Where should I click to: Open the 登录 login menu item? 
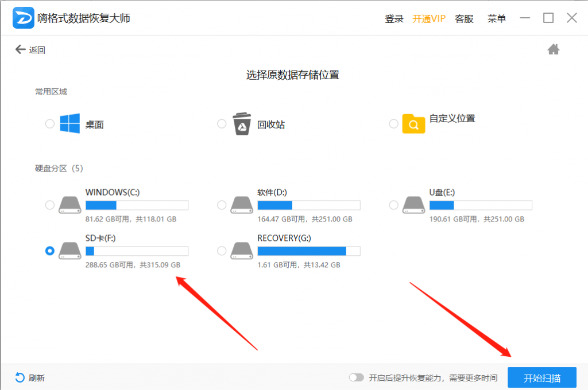tap(394, 18)
